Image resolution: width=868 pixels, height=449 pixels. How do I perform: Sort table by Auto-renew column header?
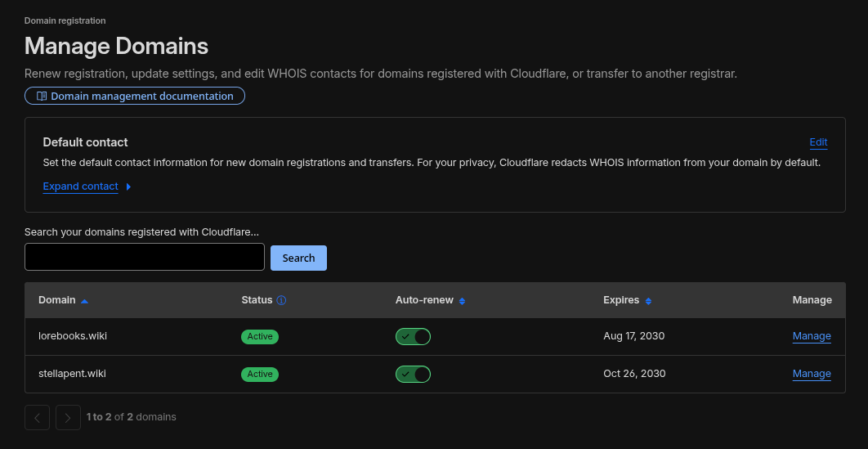click(424, 300)
